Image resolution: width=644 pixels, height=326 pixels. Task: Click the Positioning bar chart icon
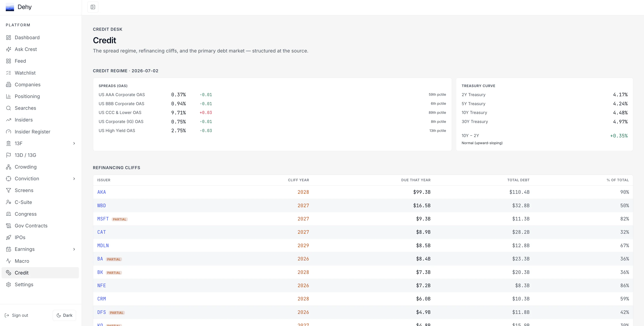8,96
